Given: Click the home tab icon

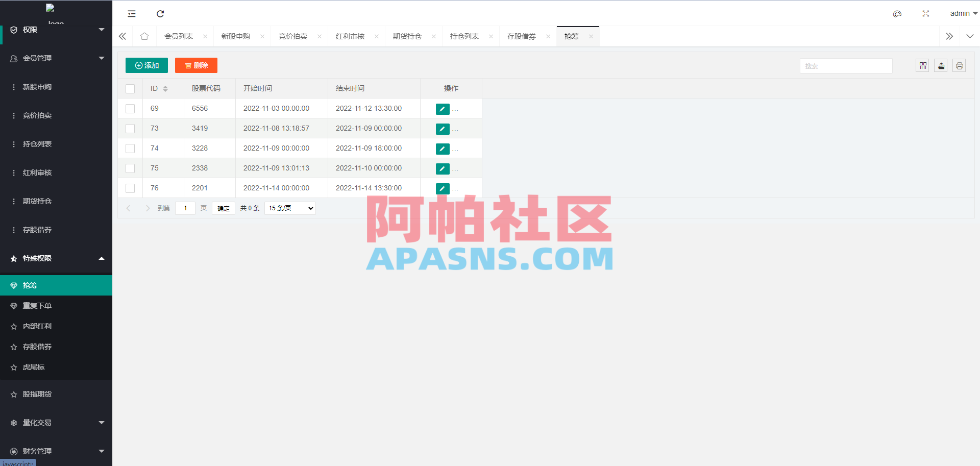Looking at the screenshot, I should coord(144,36).
